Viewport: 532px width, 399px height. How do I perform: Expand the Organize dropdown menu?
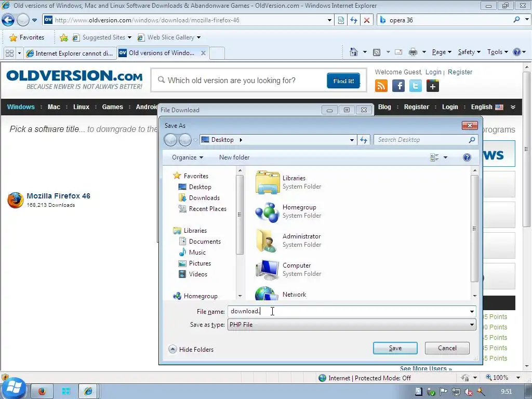click(x=187, y=157)
